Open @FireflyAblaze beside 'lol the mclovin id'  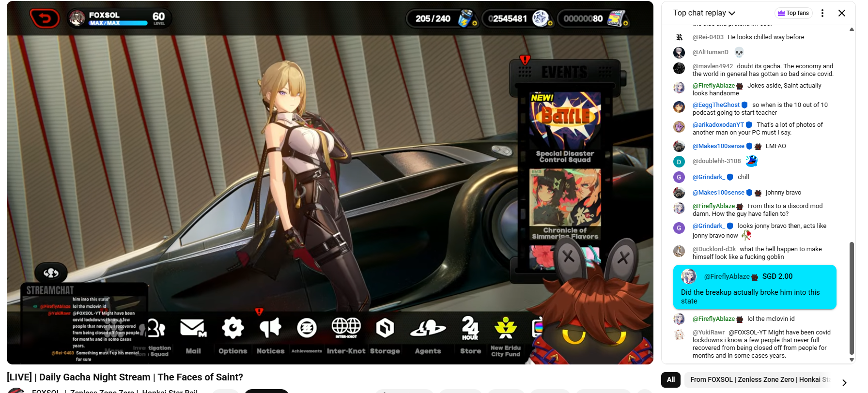coord(713,319)
